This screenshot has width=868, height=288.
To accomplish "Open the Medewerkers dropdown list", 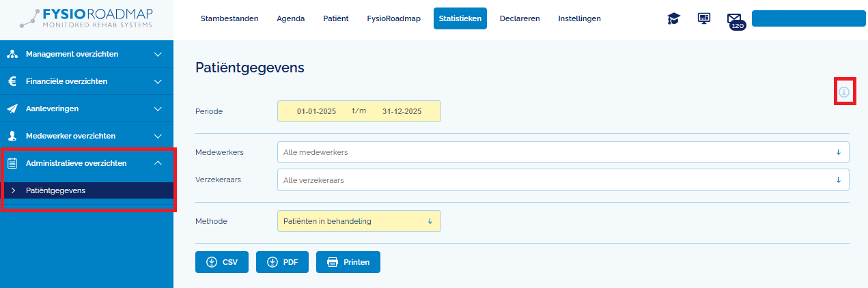I will pos(563,152).
